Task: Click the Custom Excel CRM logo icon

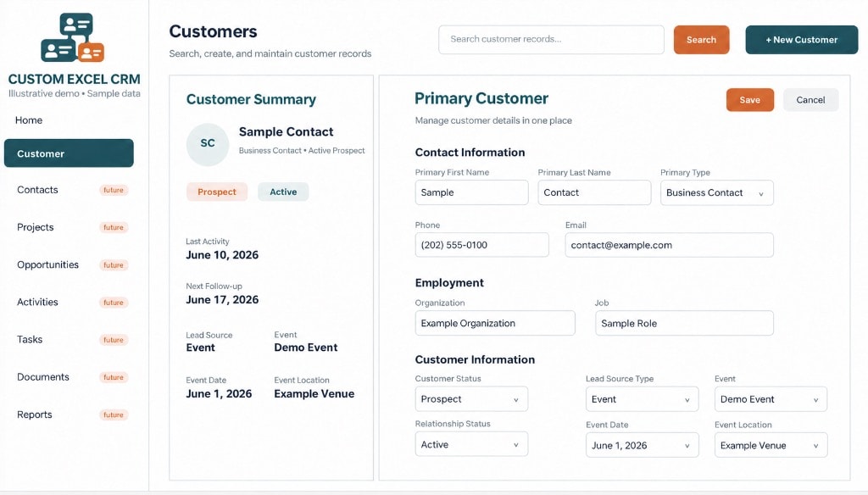Action: point(73,37)
